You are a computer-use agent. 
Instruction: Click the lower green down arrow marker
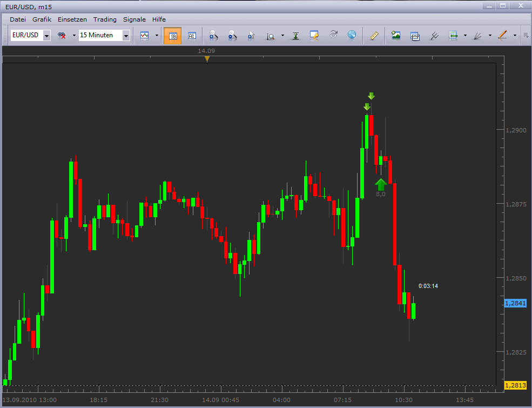click(x=367, y=106)
